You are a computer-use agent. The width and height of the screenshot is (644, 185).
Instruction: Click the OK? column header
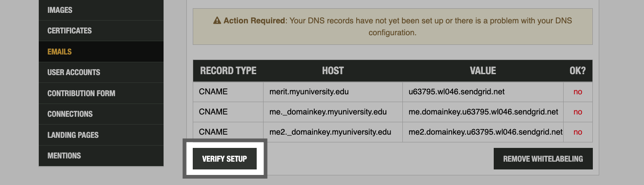point(577,71)
